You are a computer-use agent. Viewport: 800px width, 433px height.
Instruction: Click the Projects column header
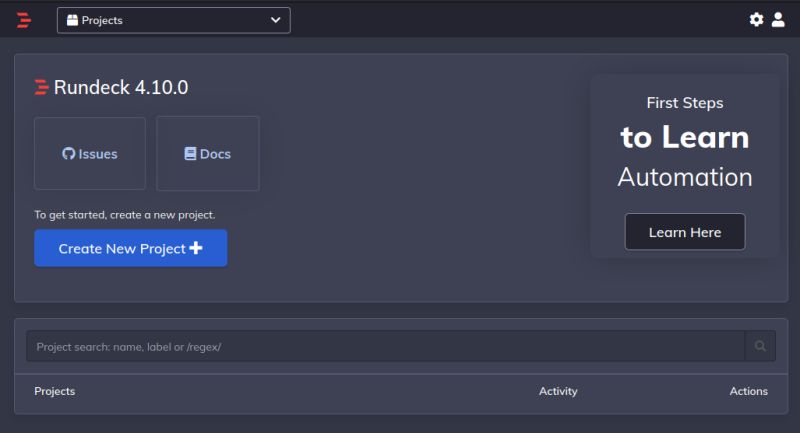[55, 391]
